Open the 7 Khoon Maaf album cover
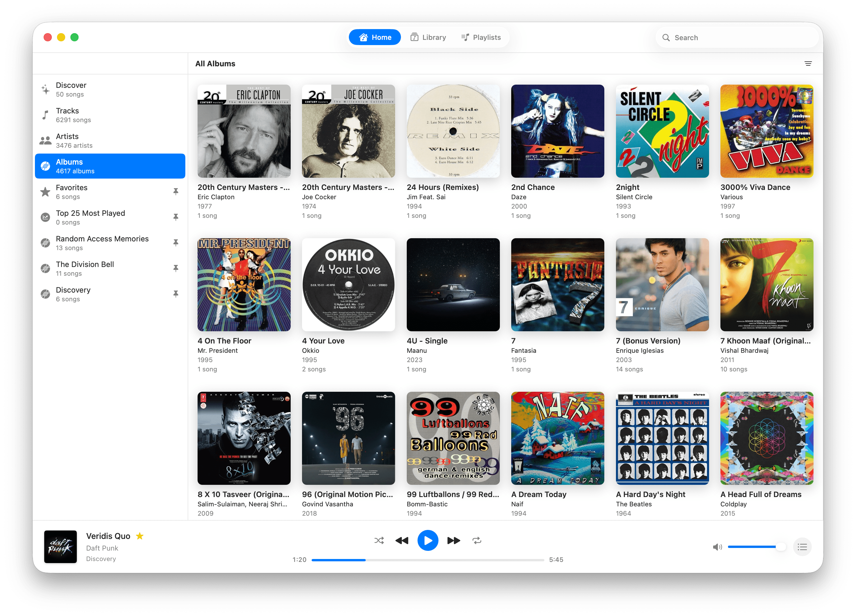This screenshot has width=856, height=616. [x=767, y=285]
